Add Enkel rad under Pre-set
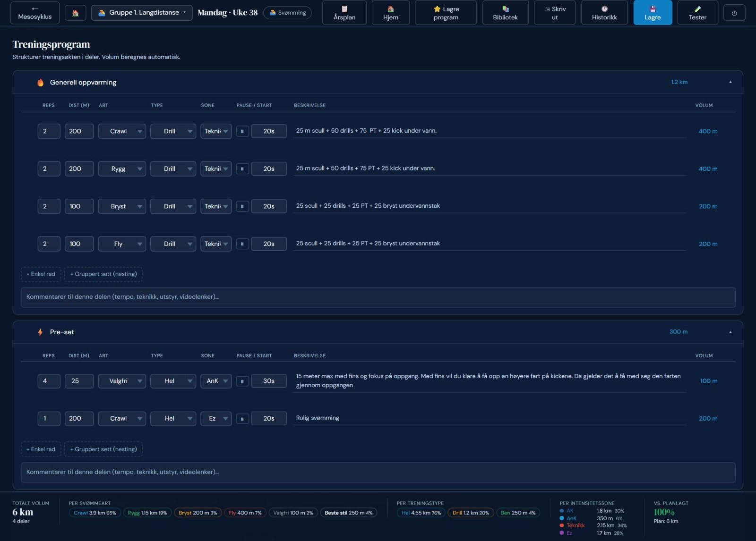The image size is (756, 541). (x=41, y=449)
